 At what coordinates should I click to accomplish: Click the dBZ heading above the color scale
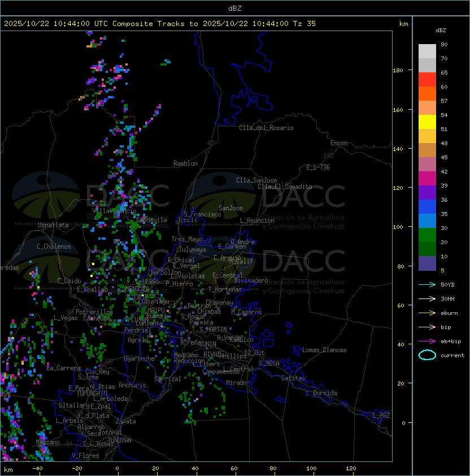pyautogui.click(x=441, y=31)
